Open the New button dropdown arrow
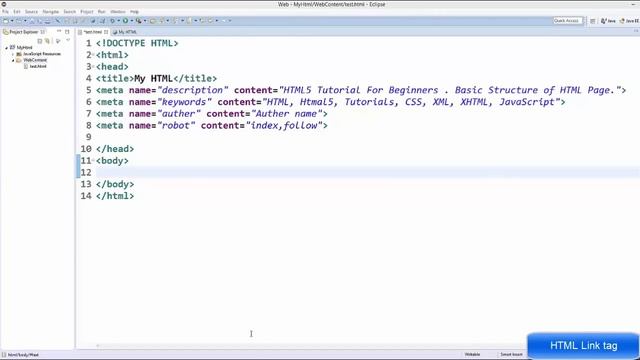Image resolution: width=640 pixels, height=360 pixels. (12, 21)
